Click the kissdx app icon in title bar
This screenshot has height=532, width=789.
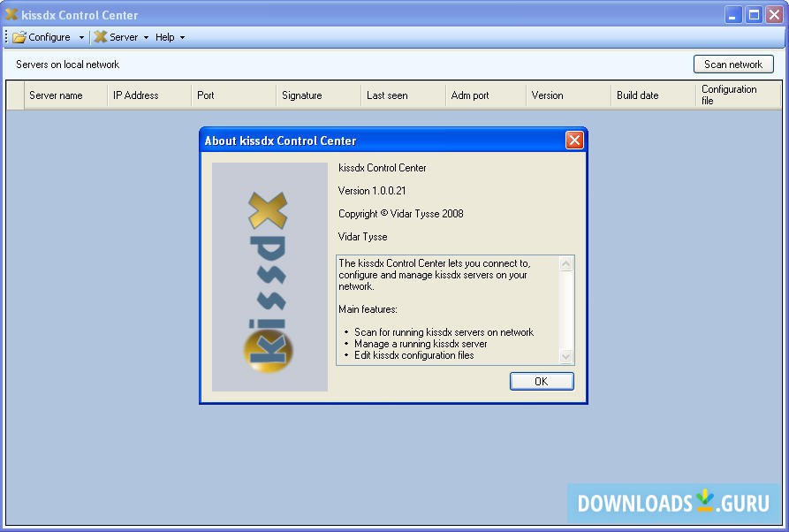(x=11, y=15)
